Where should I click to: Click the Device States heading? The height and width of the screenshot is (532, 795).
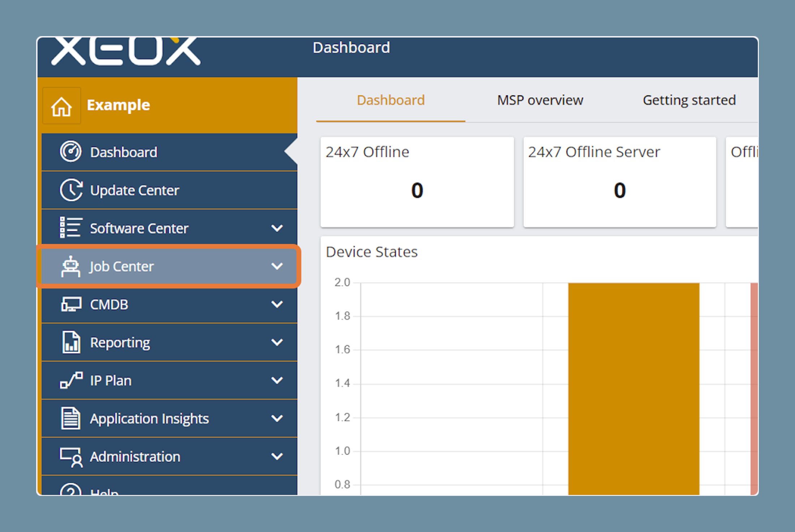point(371,252)
